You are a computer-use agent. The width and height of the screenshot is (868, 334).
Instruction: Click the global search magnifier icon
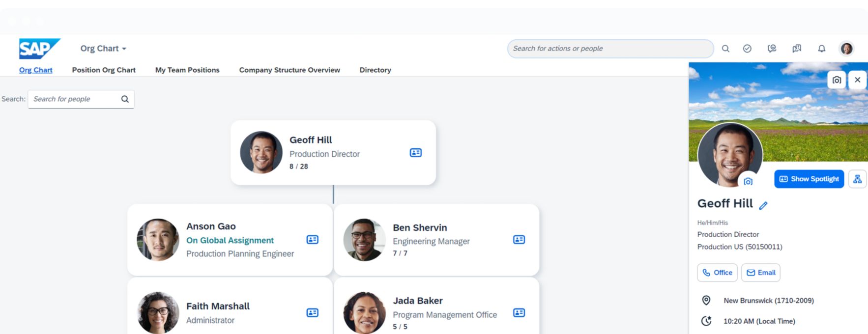(725, 49)
